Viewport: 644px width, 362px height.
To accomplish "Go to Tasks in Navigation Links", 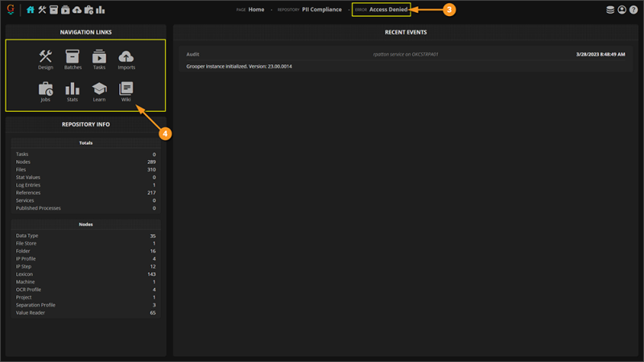I will [99, 60].
